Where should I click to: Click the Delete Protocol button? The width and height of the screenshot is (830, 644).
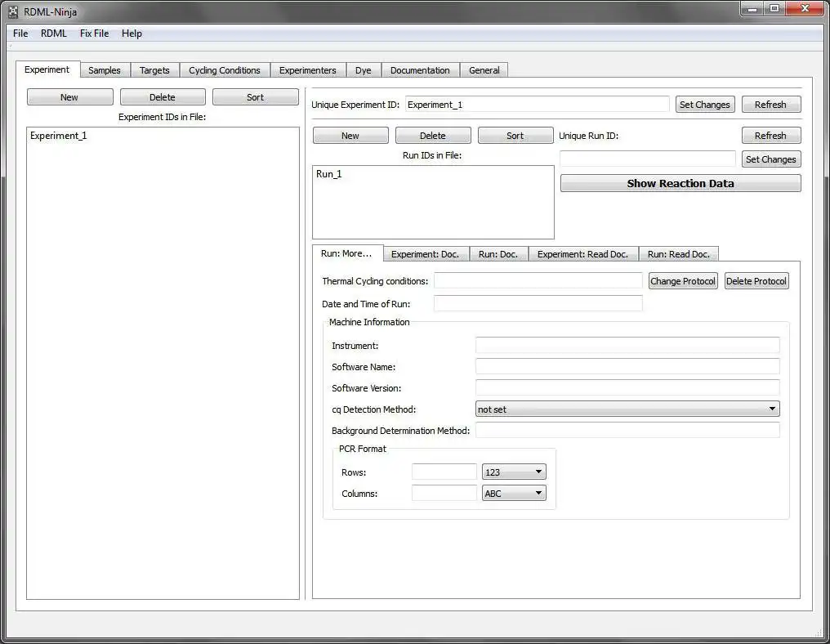(756, 281)
